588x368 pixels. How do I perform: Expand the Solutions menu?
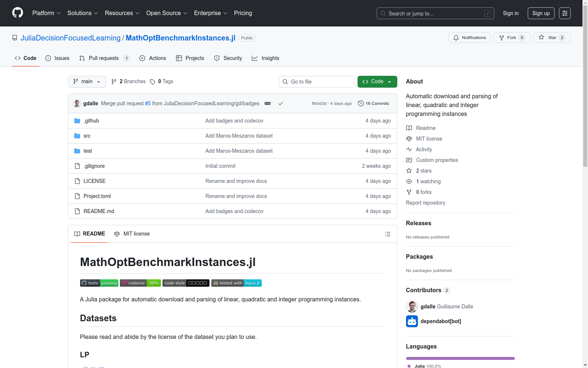[83, 13]
